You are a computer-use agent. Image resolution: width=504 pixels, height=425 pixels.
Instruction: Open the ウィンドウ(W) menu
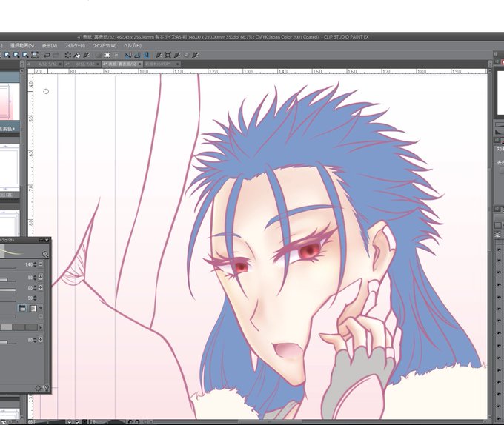coord(105,46)
